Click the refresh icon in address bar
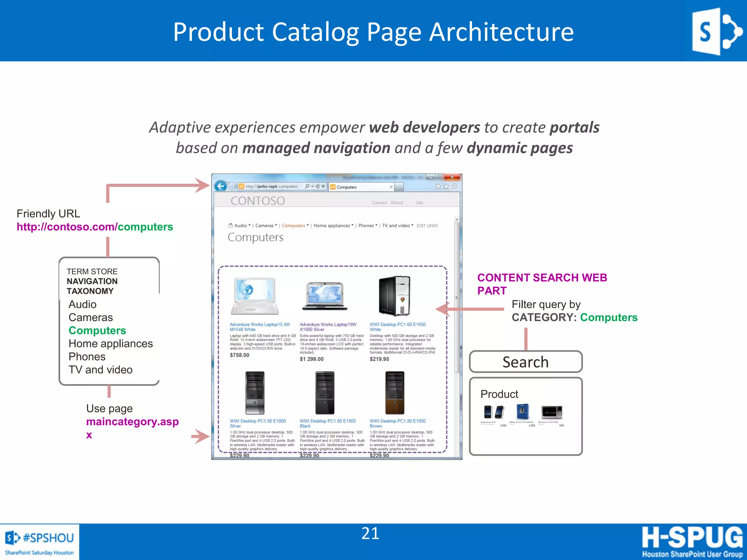This screenshot has width=747, height=560. [x=318, y=186]
